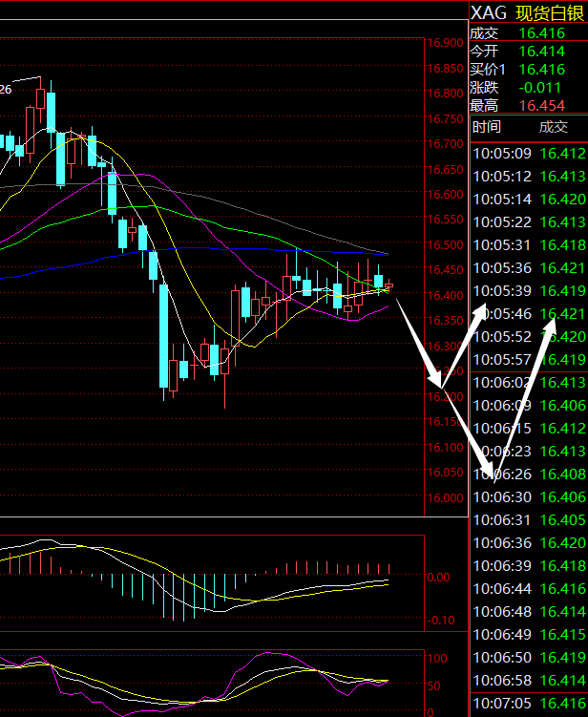Click the XAG symbol code in header
This screenshot has height=717, width=588.
(x=488, y=13)
